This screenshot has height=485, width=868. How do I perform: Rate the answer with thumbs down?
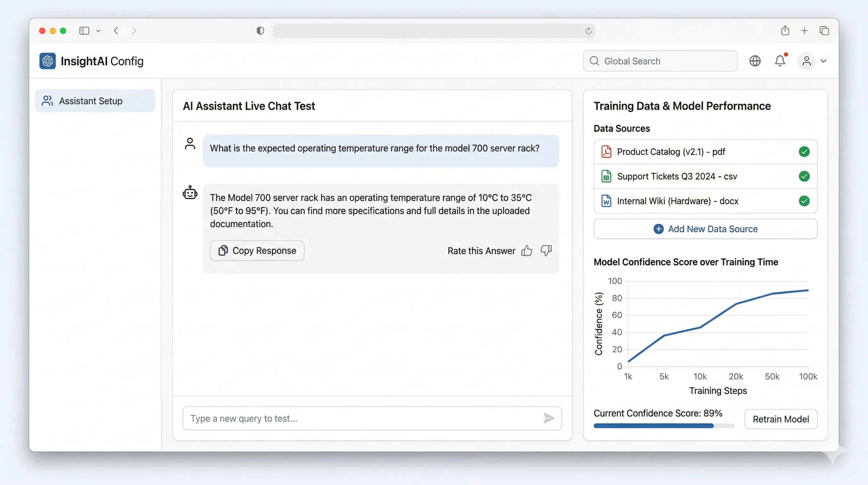546,251
